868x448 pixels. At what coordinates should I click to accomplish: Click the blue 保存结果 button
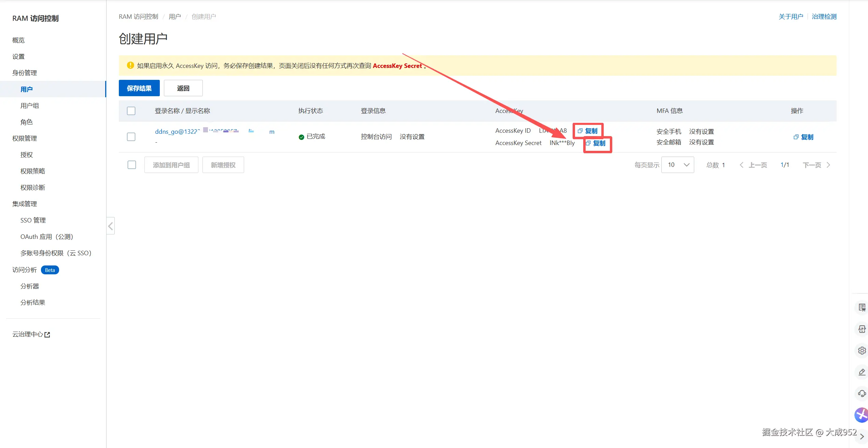(x=139, y=88)
